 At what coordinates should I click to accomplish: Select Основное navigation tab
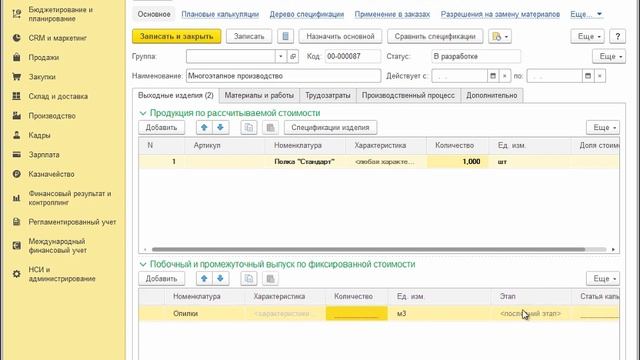point(154,14)
